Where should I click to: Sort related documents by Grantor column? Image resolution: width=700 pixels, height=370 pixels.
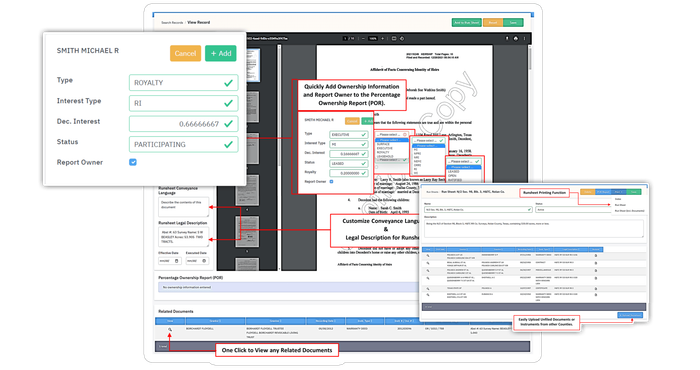215,321
